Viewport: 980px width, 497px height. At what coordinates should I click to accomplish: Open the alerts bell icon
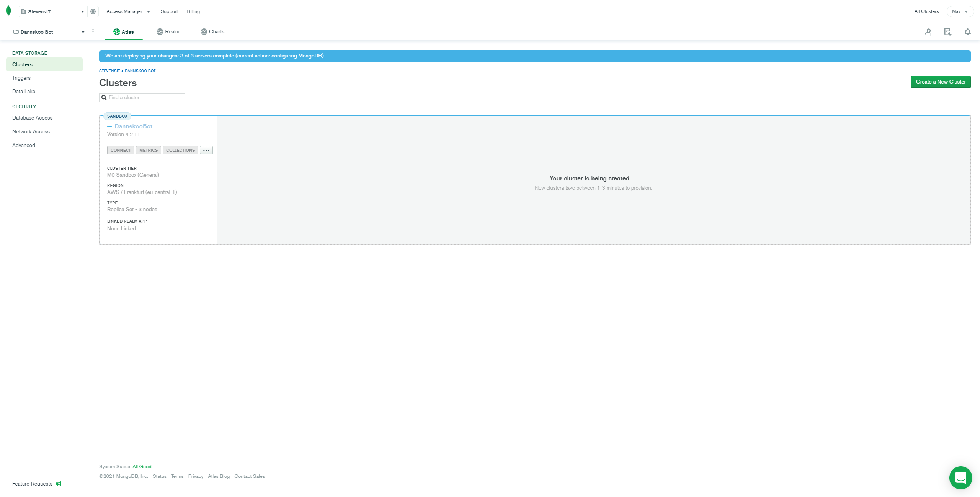(967, 32)
